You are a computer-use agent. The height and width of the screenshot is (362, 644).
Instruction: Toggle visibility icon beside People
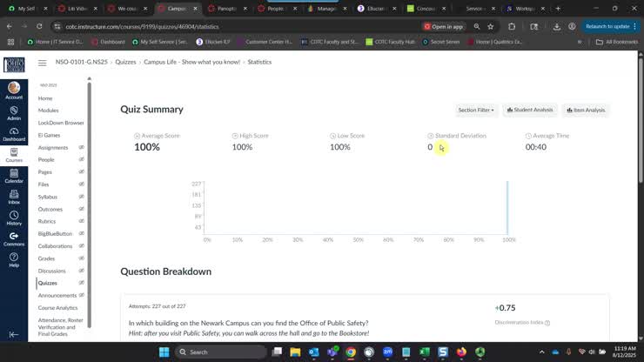coord(81,159)
